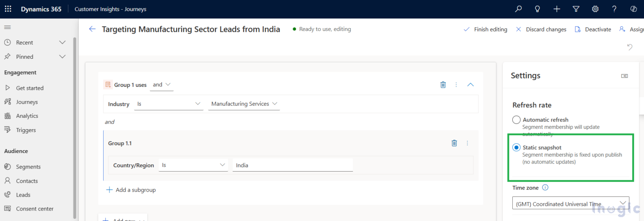Open the Manufacturing Services value dropdown
The width and height of the screenshot is (644, 221).
coord(244,104)
